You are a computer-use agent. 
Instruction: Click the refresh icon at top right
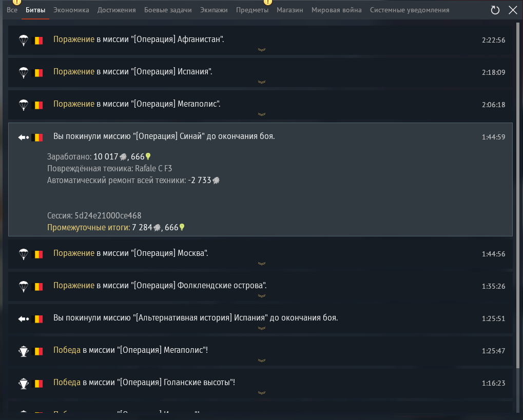click(x=495, y=10)
